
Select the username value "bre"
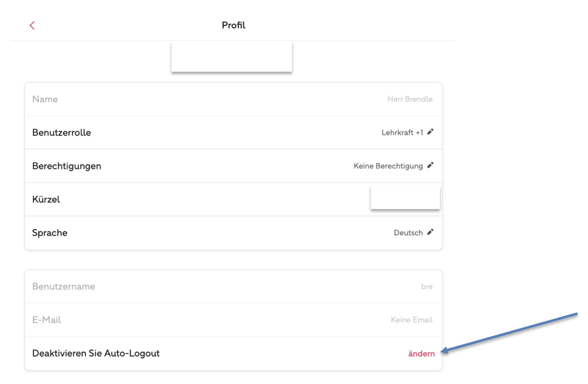(x=427, y=286)
